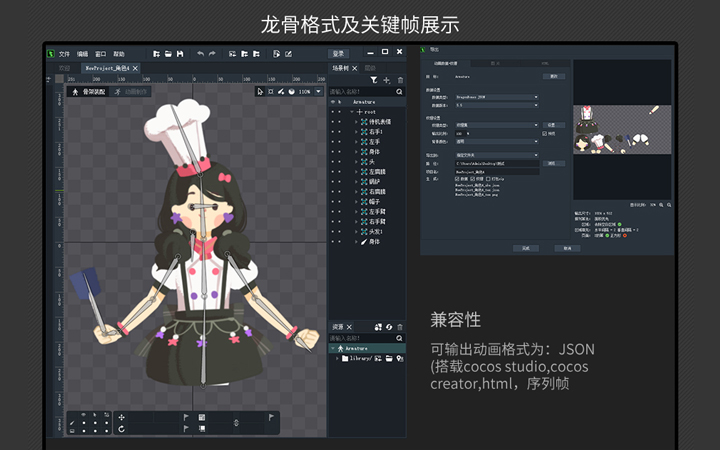
Task: Select the 右手臂 item in scene tree
Action: point(377,221)
